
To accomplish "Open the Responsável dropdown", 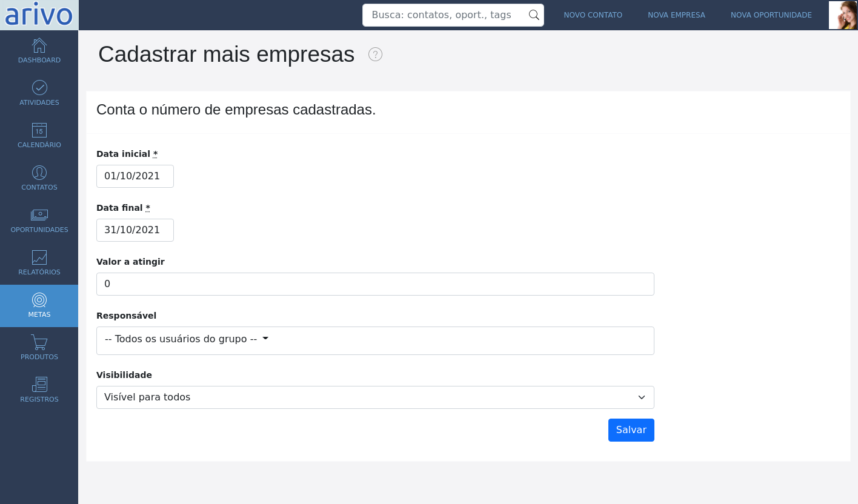I will pos(375,340).
